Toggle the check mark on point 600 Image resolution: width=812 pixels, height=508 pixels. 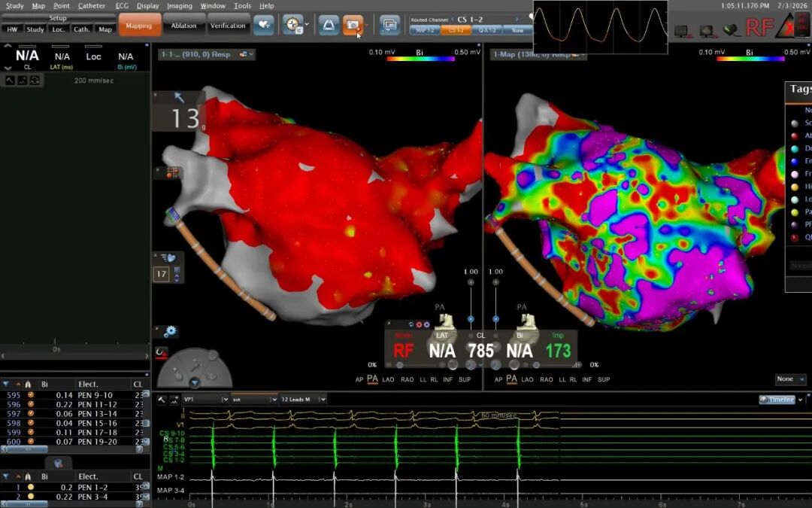[31, 442]
